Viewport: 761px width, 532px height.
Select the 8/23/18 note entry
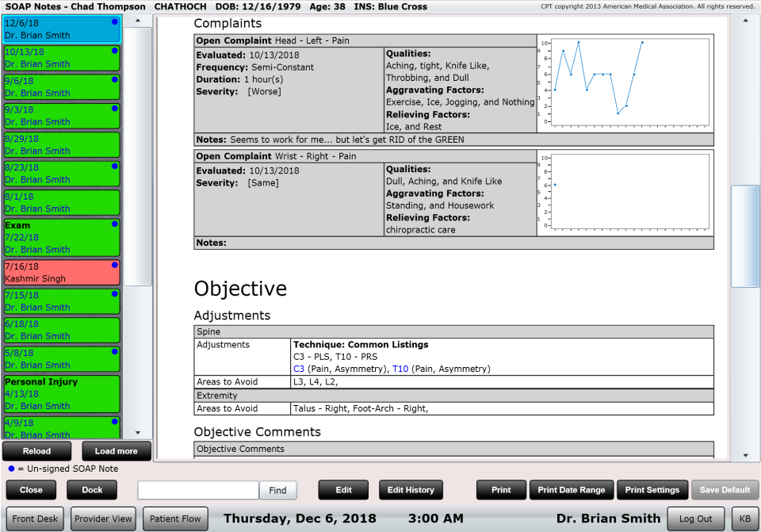click(61, 174)
